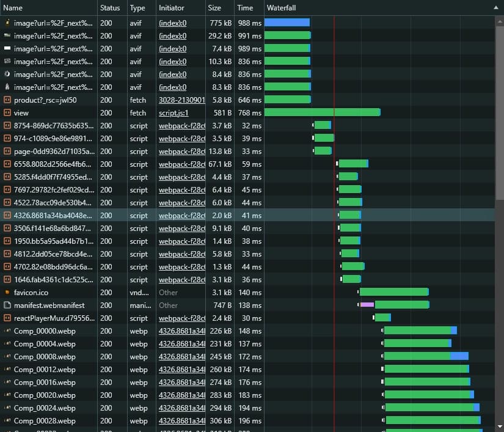504x432 pixels.
Task: Click the fetch icon beside product?_rsc=jwl50
Action: coord(7,100)
